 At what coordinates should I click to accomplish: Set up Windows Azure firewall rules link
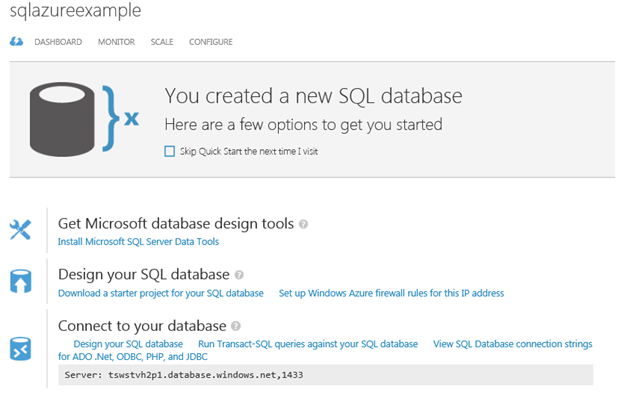(391, 293)
